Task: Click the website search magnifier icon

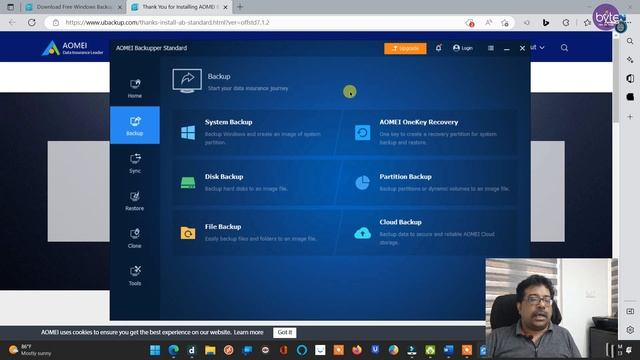Action: coord(564,48)
